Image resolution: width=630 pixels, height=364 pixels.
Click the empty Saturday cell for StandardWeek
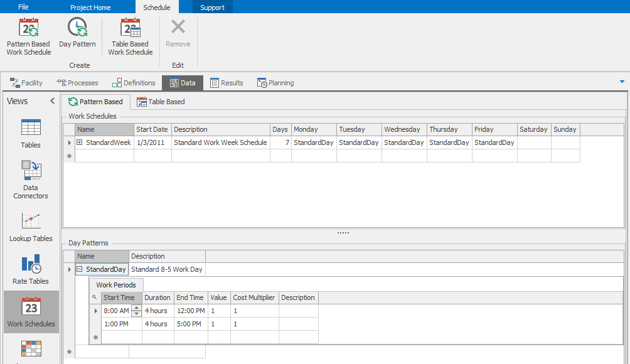[534, 142]
